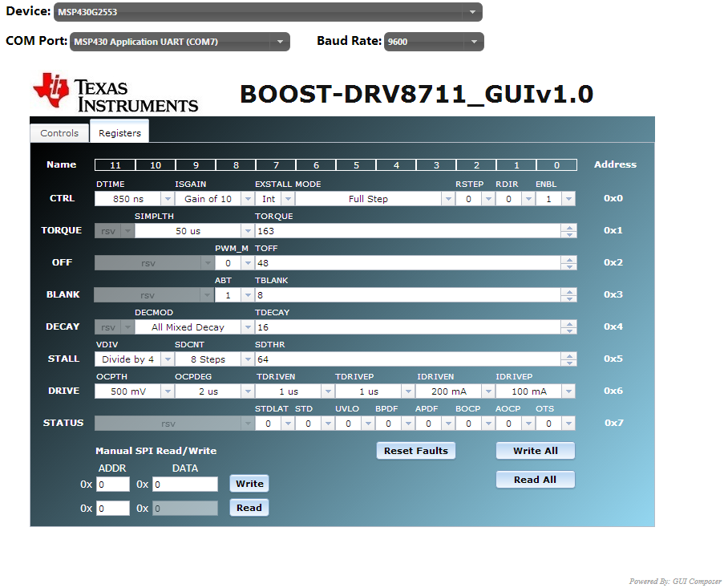Open the IDRIVEN 200 mA dropdown
Viewport: 728px width, 588px height.
pyautogui.click(x=455, y=391)
